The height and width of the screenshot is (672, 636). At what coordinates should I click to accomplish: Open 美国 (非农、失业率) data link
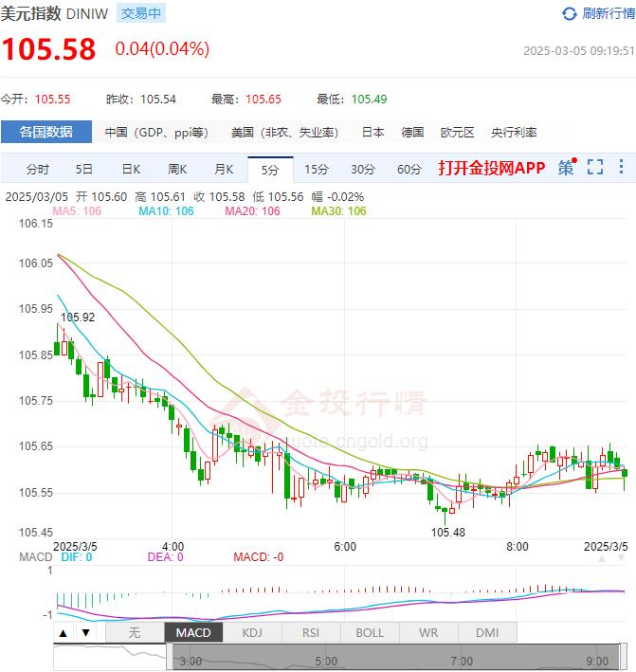coord(284,133)
